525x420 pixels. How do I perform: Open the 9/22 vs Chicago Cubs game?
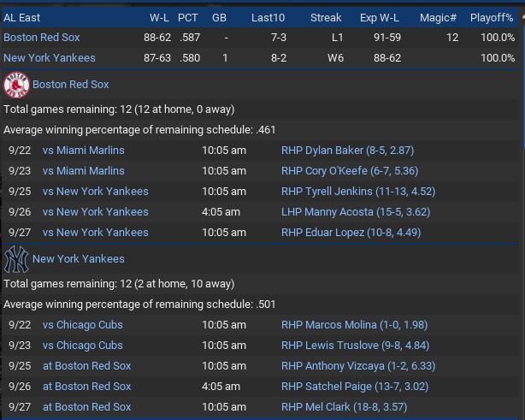pos(83,325)
